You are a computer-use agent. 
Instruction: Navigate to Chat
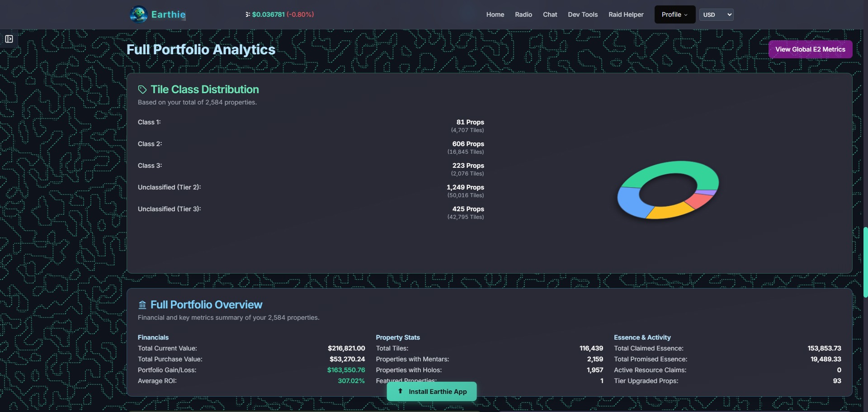[x=550, y=14]
